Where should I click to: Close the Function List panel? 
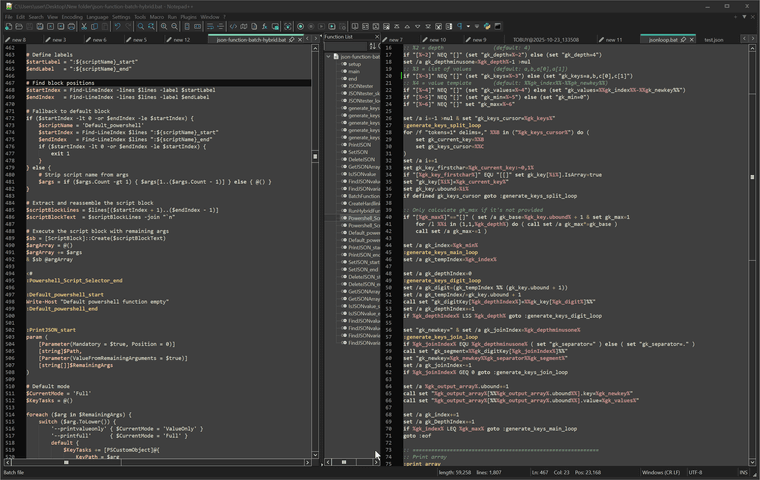377,37
